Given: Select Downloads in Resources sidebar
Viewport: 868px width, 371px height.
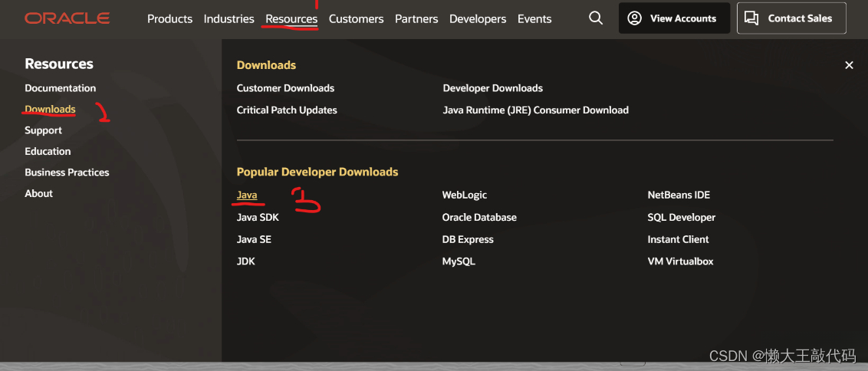Looking at the screenshot, I should coord(51,109).
